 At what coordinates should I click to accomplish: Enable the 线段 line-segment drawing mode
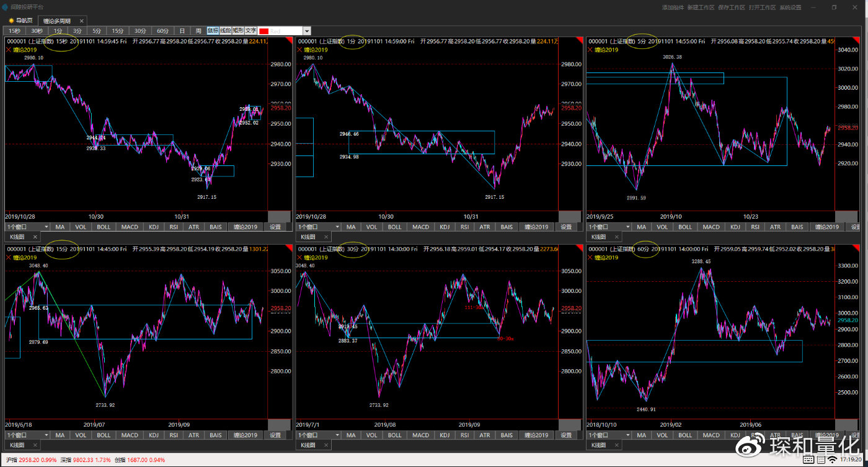pos(226,30)
